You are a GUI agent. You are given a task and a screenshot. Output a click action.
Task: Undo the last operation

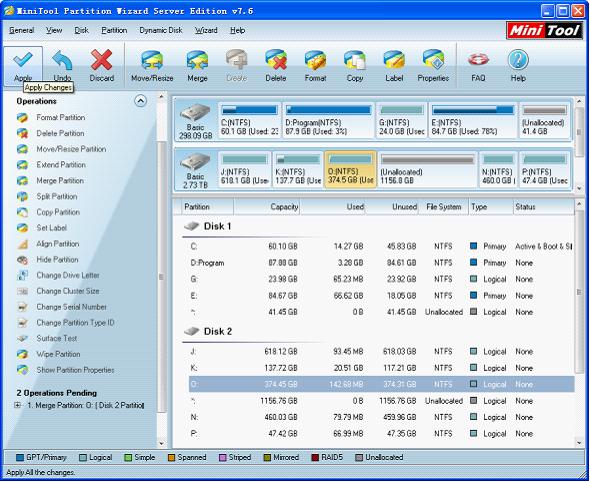click(x=62, y=66)
